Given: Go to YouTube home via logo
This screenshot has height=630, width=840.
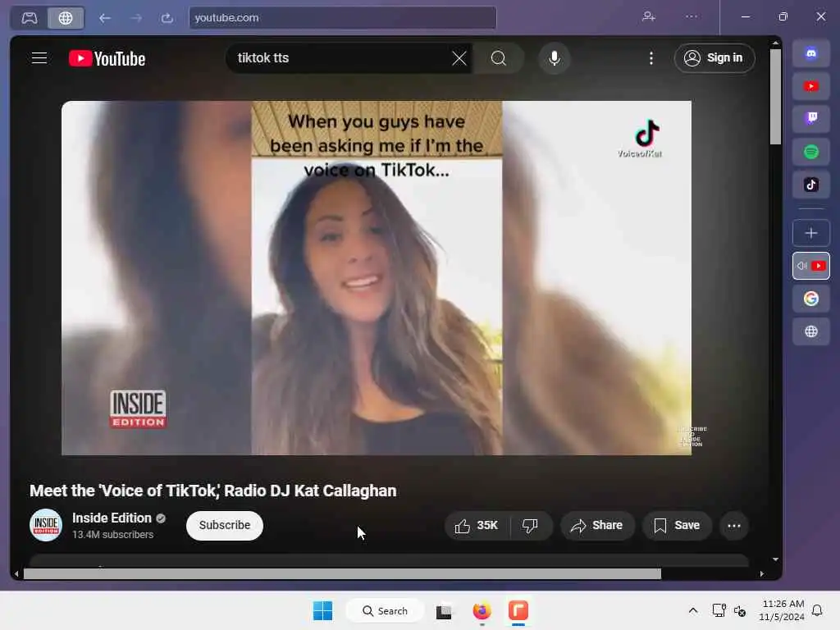Looking at the screenshot, I should coord(107,58).
